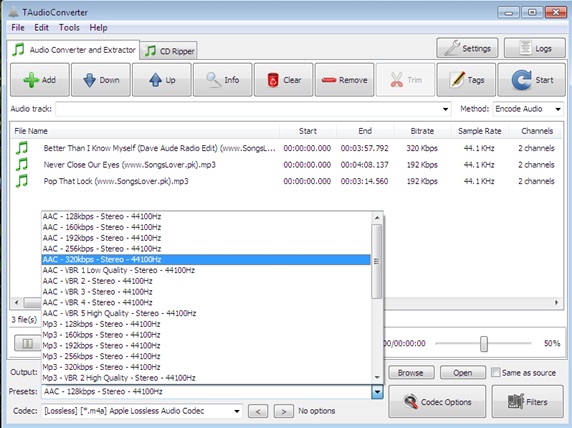This screenshot has height=428, width=572.
Task: Open file Info with magnifier icon
Action: tap(213, 80)
